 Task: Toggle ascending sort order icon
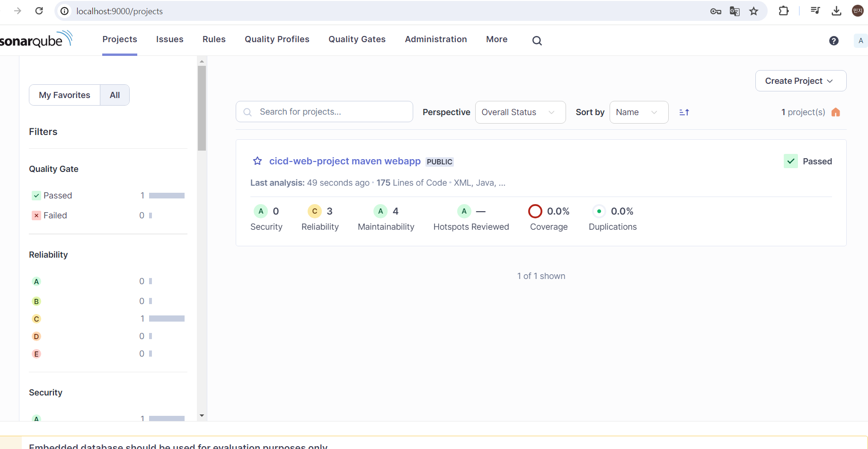click(x=684, y=112)
